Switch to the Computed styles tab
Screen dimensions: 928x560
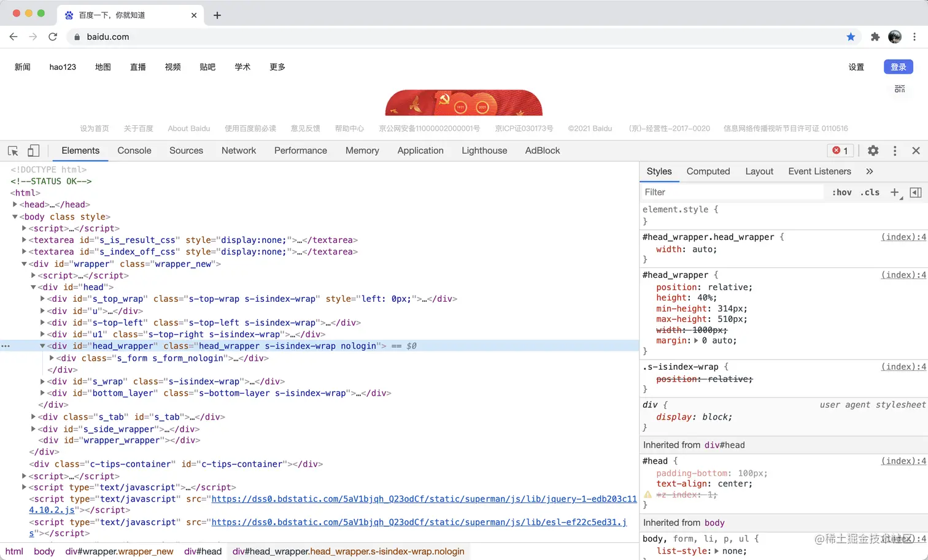(x=708, y=171)
